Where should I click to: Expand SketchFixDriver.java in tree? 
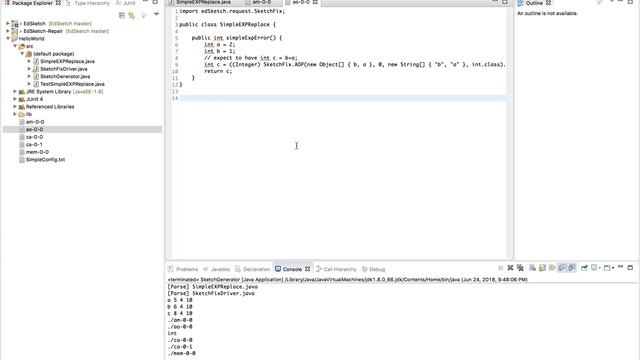29,69
